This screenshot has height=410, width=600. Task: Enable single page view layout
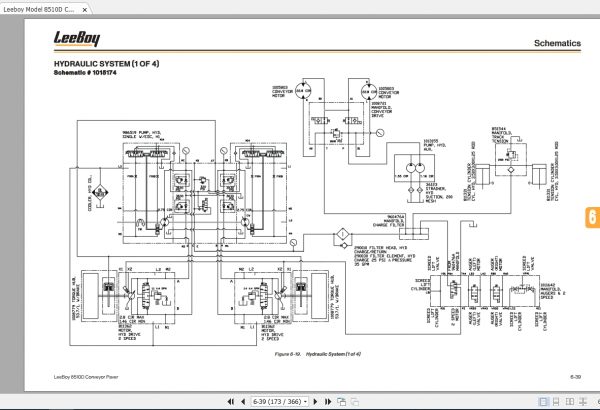pos(543,402)
